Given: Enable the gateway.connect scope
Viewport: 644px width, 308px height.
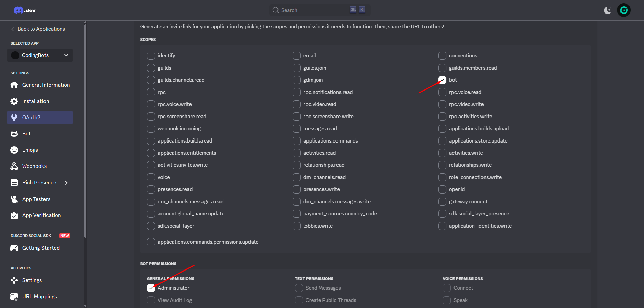Looking at the screenshot, I should 442,202.
